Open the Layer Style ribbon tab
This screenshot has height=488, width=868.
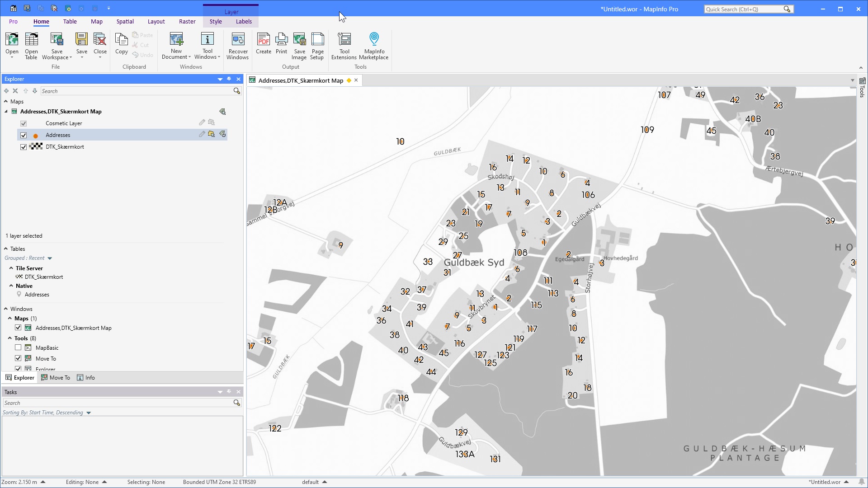216,21
